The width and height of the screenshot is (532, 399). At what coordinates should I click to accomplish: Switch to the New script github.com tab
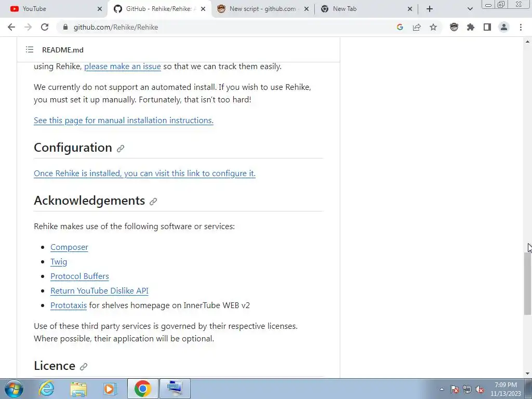click(x=263, y=9)
